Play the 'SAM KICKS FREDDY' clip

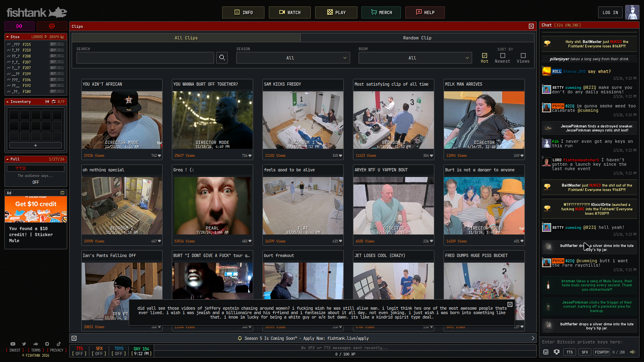pos(303,119)
